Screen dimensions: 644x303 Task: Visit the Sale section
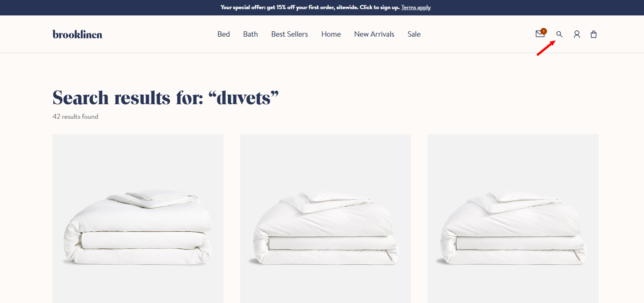[x=414, y=34]
